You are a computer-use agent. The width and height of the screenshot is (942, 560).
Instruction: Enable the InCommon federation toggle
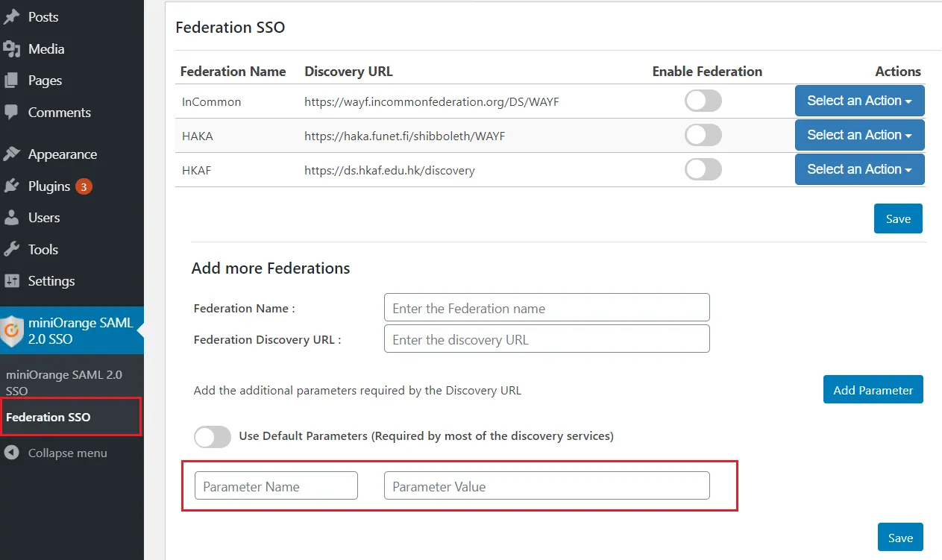703,101
